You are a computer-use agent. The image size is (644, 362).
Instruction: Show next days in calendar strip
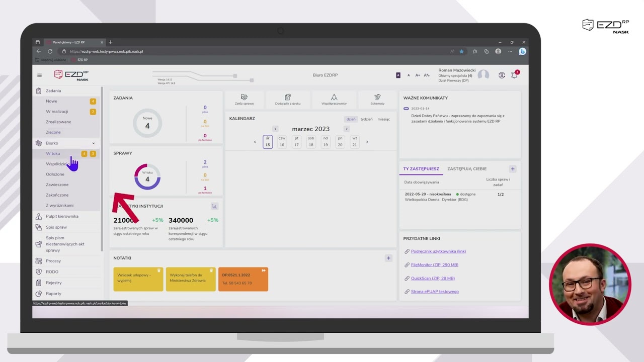pos(367,142)
